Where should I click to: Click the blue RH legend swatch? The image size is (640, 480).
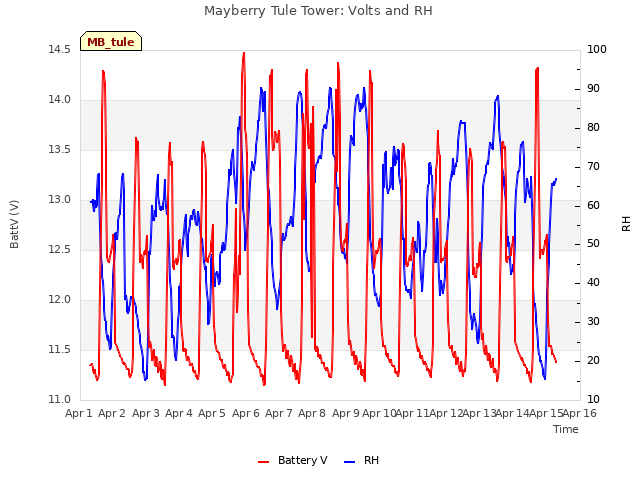click(x=350, y=461)
